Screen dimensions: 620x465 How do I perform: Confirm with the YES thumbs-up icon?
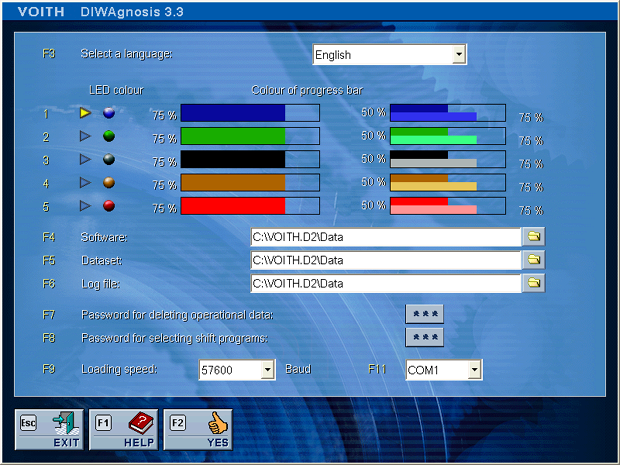pos(198,429)
